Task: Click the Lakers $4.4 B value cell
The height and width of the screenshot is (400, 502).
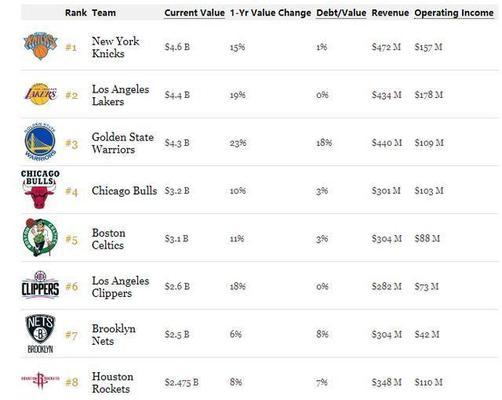Action: tap(177, 95)
